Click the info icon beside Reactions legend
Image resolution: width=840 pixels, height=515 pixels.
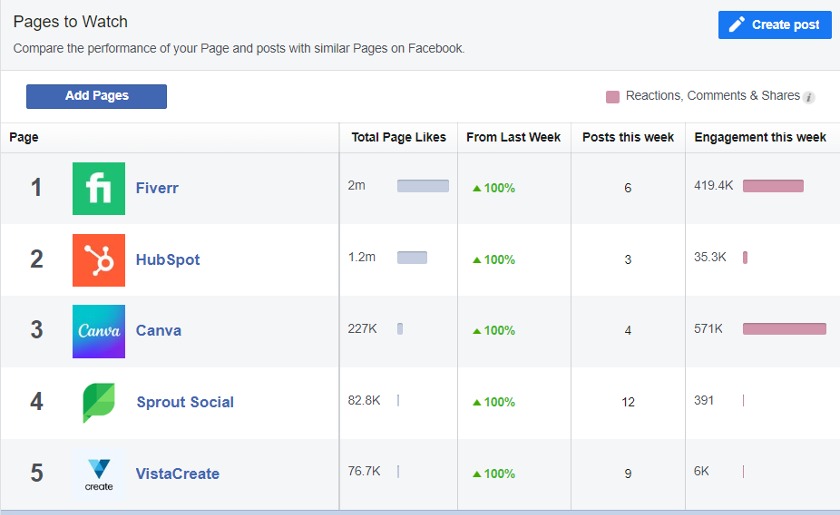809,98
